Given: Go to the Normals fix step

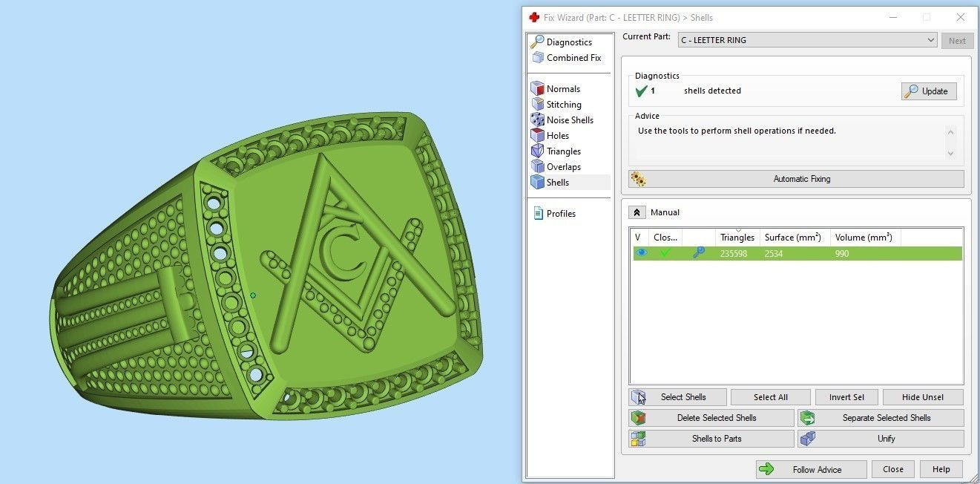Looking at the screenshot, I should coord(563,89).
